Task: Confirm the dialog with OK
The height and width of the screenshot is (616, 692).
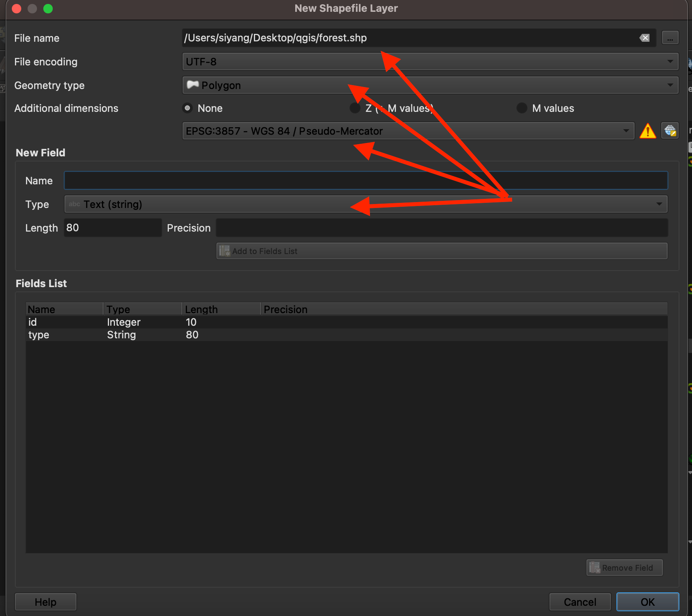Action: pyautogui.click(x=648, y=602)
